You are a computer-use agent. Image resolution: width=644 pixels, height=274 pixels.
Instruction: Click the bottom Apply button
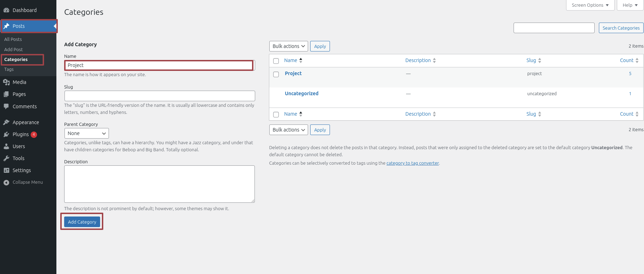click(320, 130)
